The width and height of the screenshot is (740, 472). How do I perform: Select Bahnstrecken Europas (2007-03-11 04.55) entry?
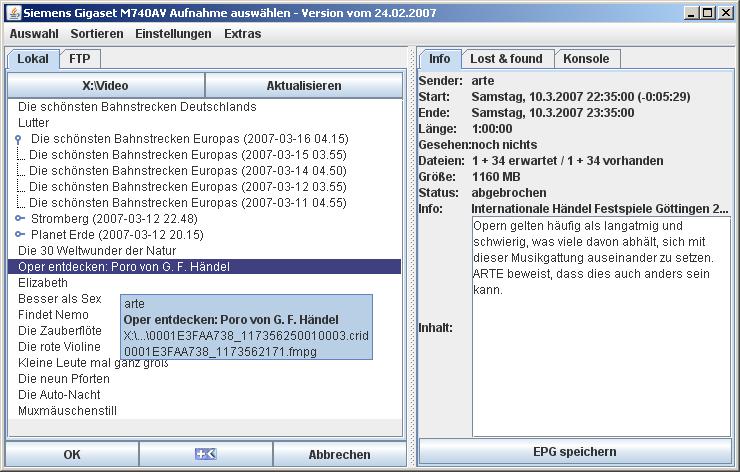(x=187, y=203)
